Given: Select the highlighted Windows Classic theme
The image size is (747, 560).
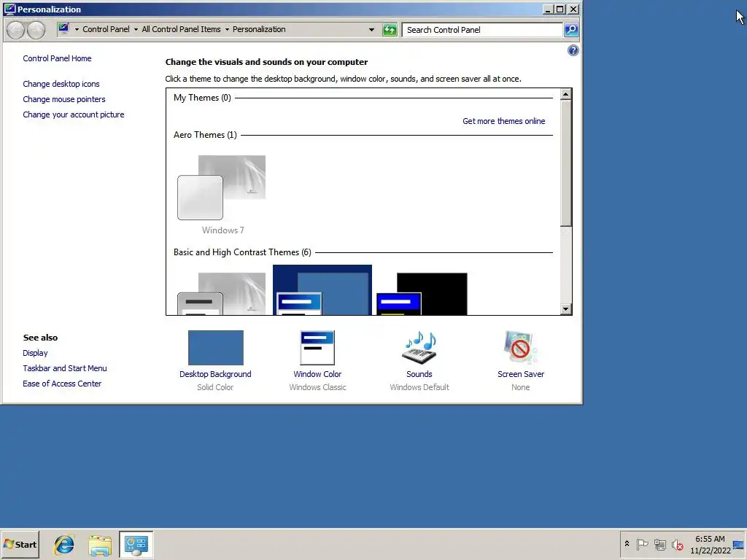Looking at the screenshot, I should (x=322, y=290).
